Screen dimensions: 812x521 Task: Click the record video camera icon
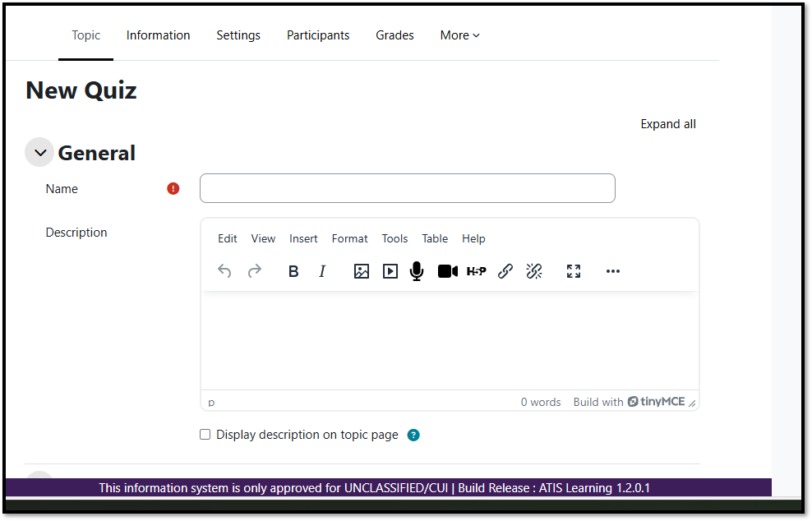[448, 271]
